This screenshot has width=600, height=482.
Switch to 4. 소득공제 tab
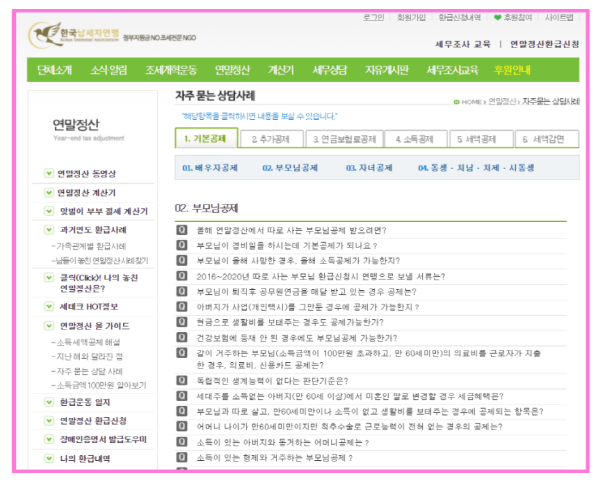point(416,139)
